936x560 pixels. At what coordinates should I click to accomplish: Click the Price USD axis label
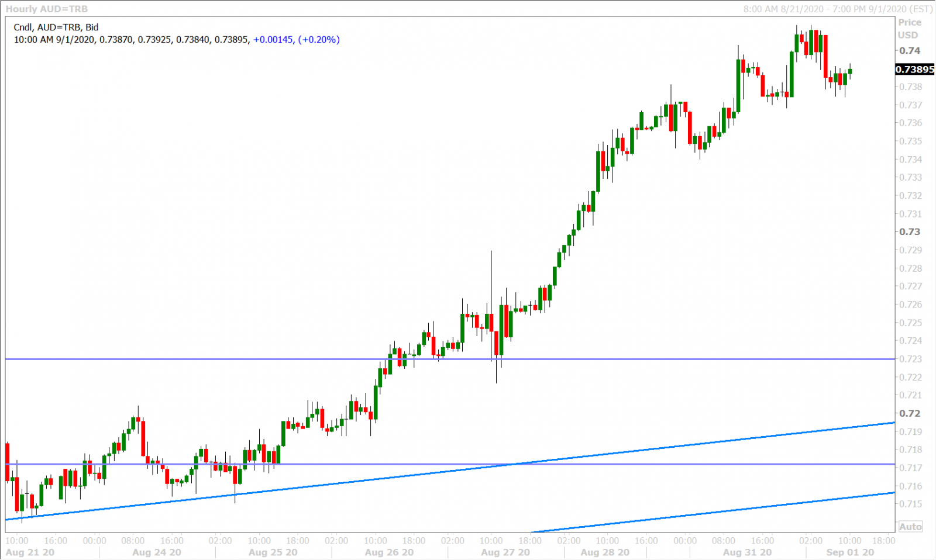pos(910,29)
